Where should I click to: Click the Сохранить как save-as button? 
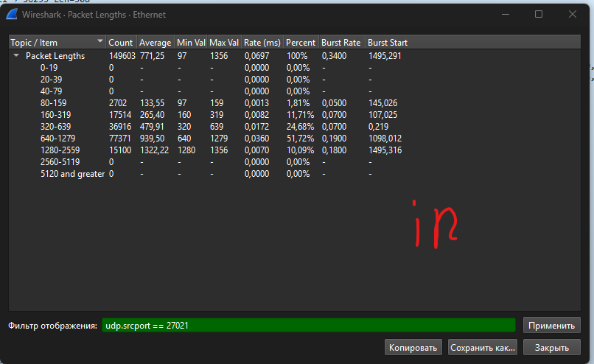[483, 347]
